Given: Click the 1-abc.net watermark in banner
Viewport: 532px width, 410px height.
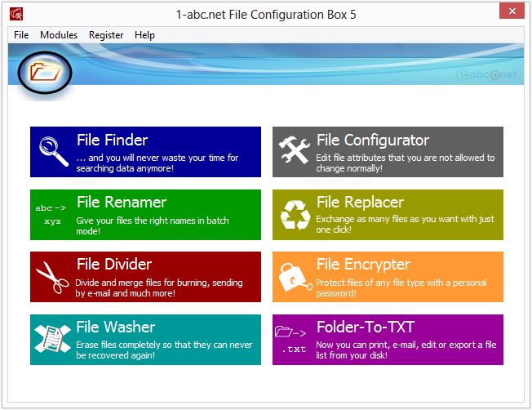Looking at the screenshot, I should coord(485,74).
